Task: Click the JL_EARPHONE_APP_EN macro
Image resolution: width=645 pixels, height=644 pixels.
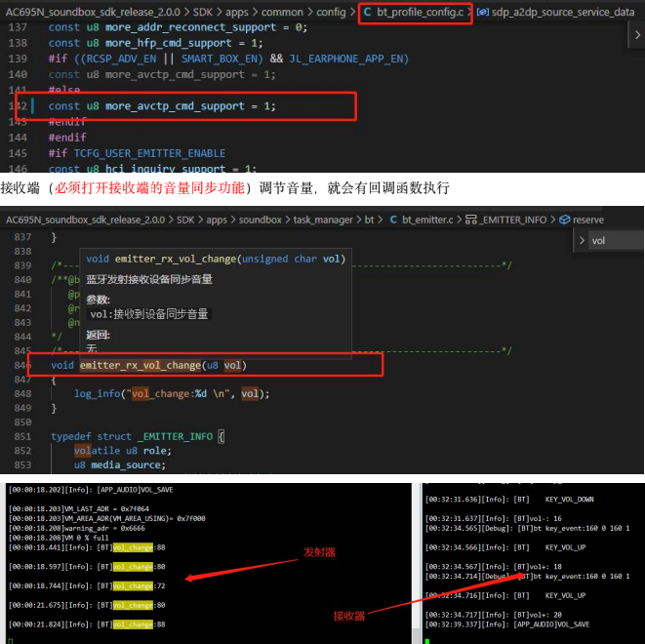Action: pos(346,59)
